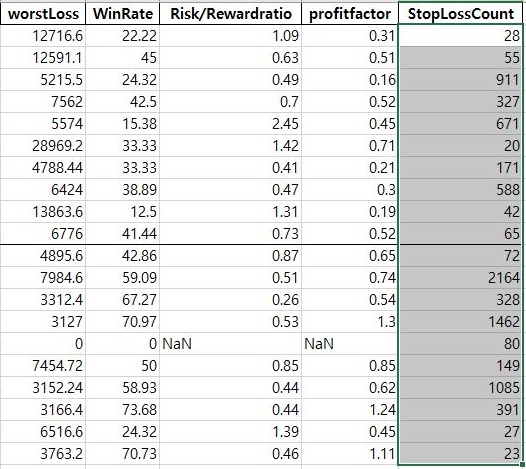Select the StopLossCount header cell
The height and width of the screenshot is (469, 526).
coord(461,14)
